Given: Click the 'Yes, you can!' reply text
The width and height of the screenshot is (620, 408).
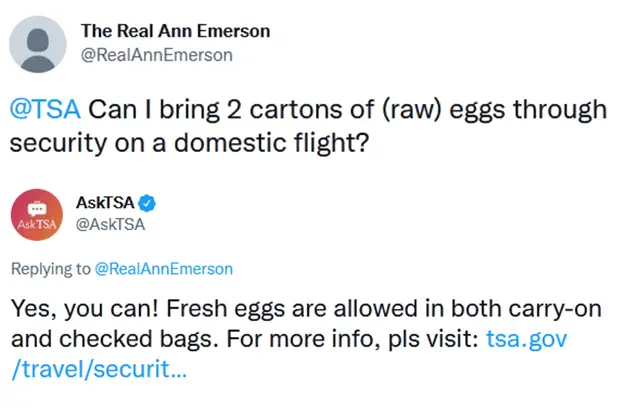Looking at the screenshot, I should (x=85, y=308).
